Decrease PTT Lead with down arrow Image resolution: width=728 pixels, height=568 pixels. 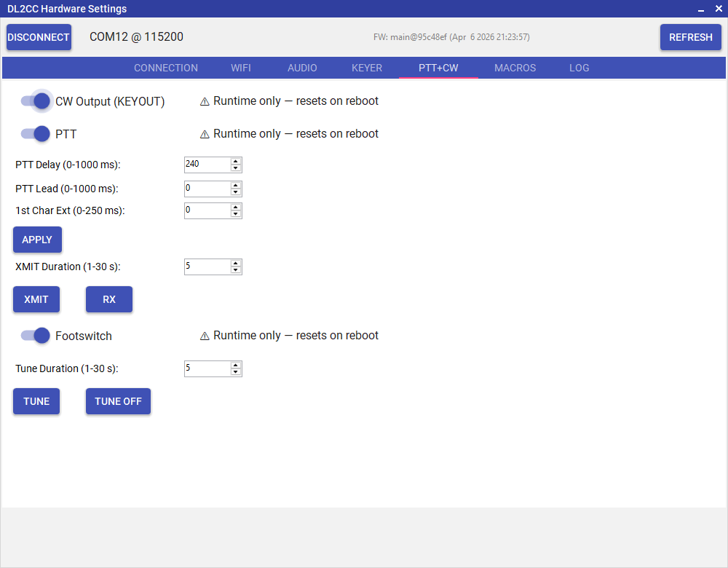236,192
